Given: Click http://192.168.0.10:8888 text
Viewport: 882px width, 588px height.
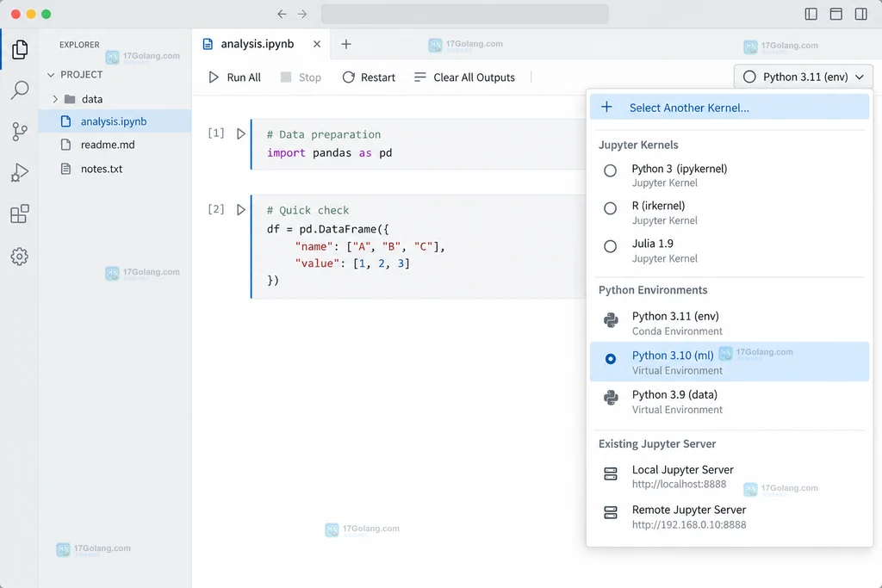Looking at the screenshot, I should tap(689, 524).
